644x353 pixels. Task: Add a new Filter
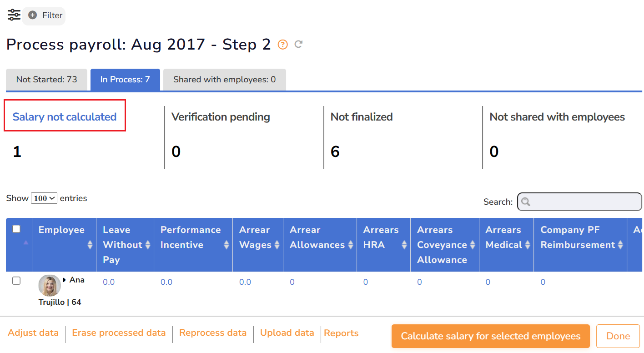pos(45,15)
